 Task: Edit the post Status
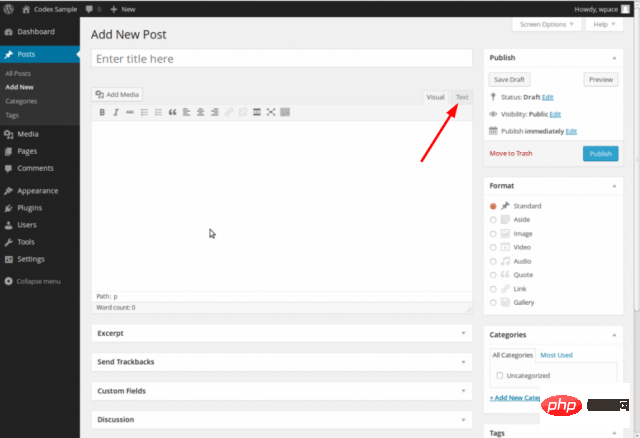pyautogui.click(x=547, y=97)
